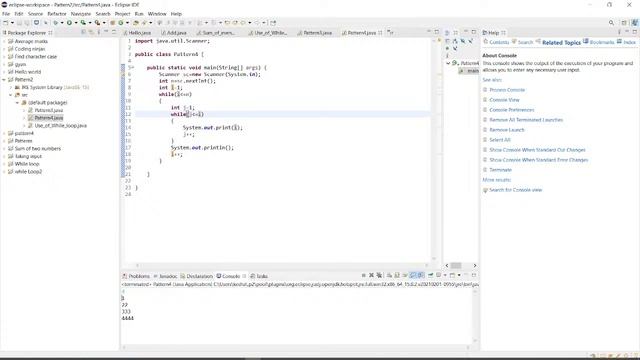This screenshot has height=360, width=640.
Task: Click Terminate square in Console toolbar
Action: [363, 276]
